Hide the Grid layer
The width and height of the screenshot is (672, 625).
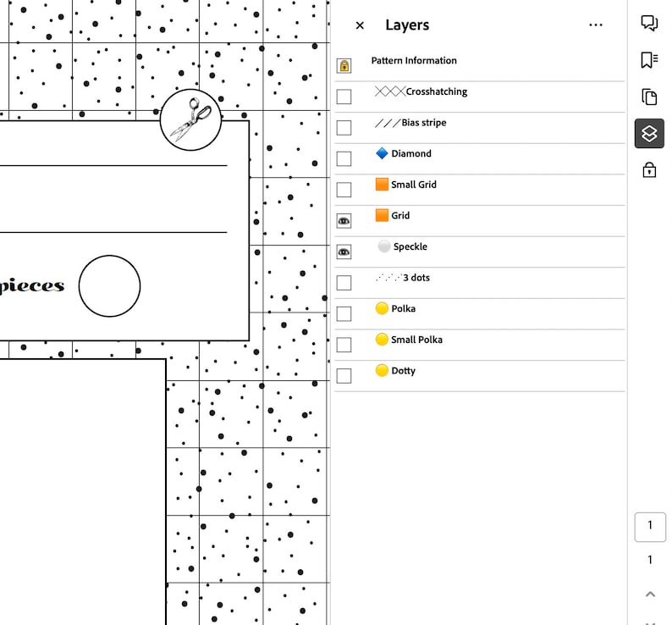tap(344, 221)
